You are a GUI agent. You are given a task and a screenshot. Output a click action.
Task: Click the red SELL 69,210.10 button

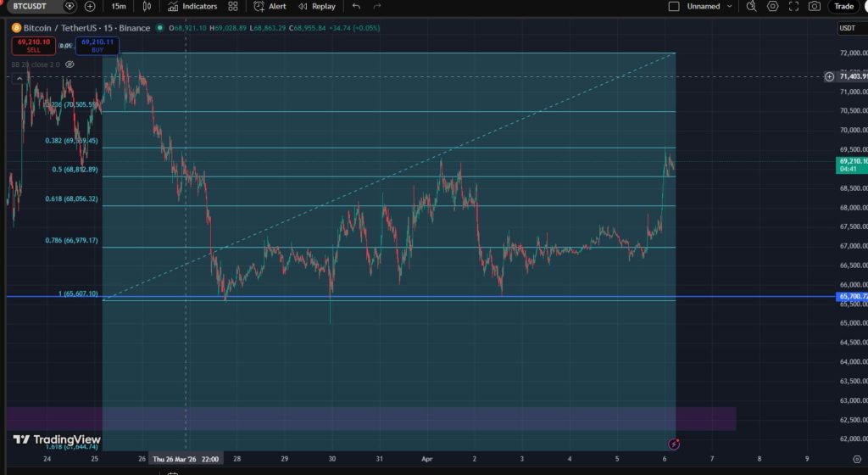click(x=34, y=46)
